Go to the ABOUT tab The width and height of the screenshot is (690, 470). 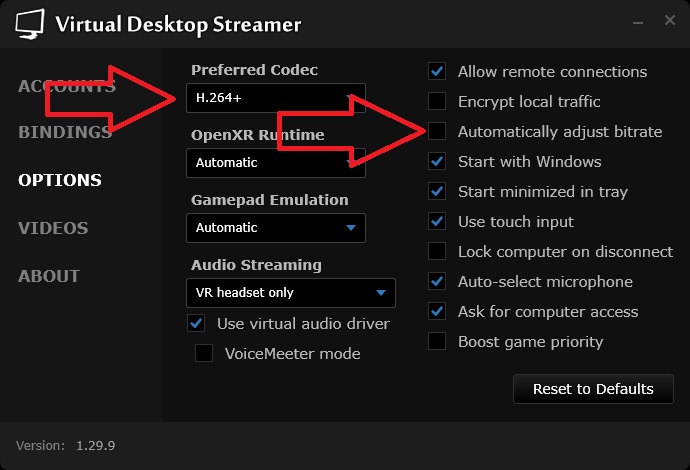point(49,276)
